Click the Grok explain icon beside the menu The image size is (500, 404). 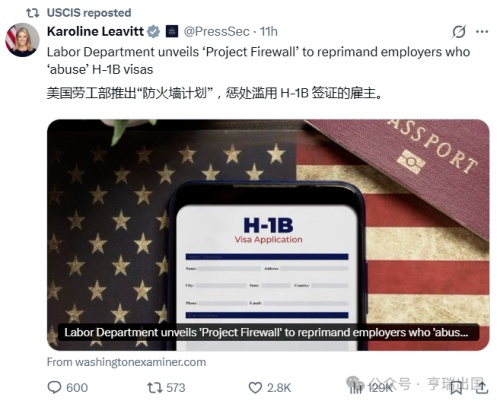coord(459,32)
